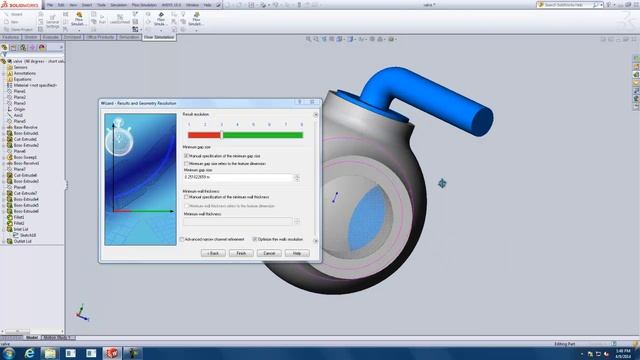Open General Settings in the ribbon
Screen dimensions: 640x360
53,21
